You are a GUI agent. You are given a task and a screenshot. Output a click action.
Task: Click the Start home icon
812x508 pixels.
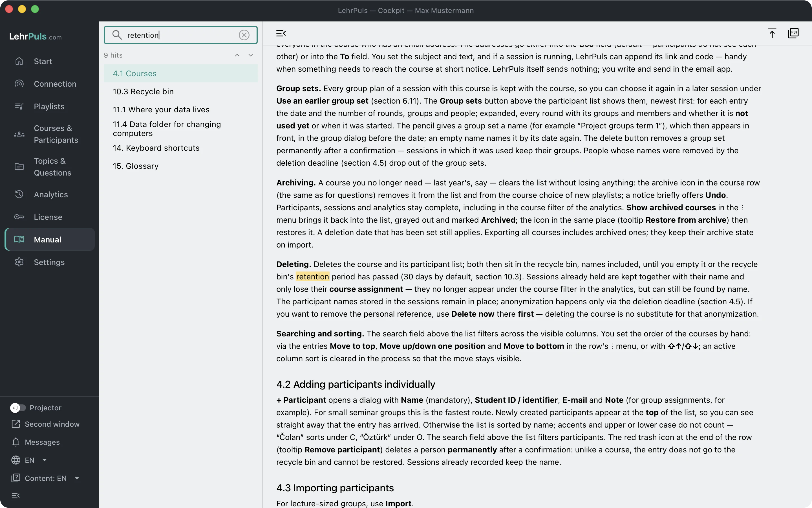click(19, 61)
